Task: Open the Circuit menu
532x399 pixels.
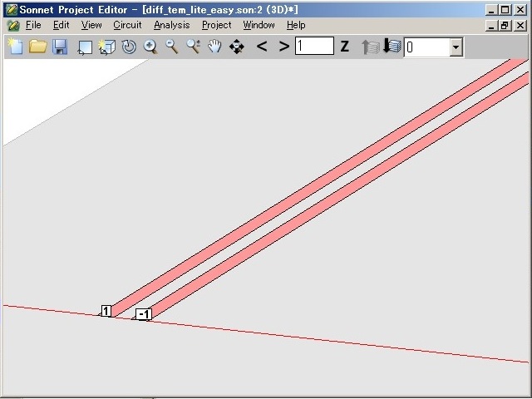Action: coord(127,25)
